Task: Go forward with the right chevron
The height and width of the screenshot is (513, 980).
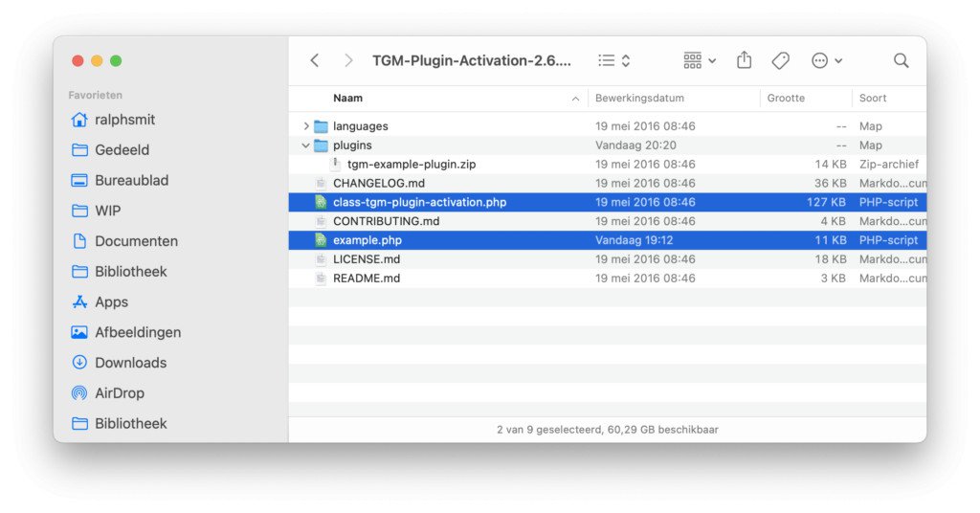Action: [348, 60]
